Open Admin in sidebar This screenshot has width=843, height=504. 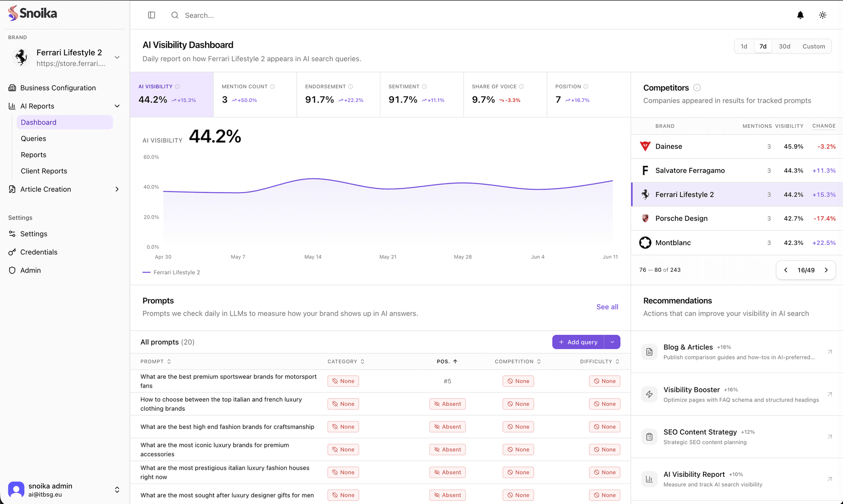(30, 270)
